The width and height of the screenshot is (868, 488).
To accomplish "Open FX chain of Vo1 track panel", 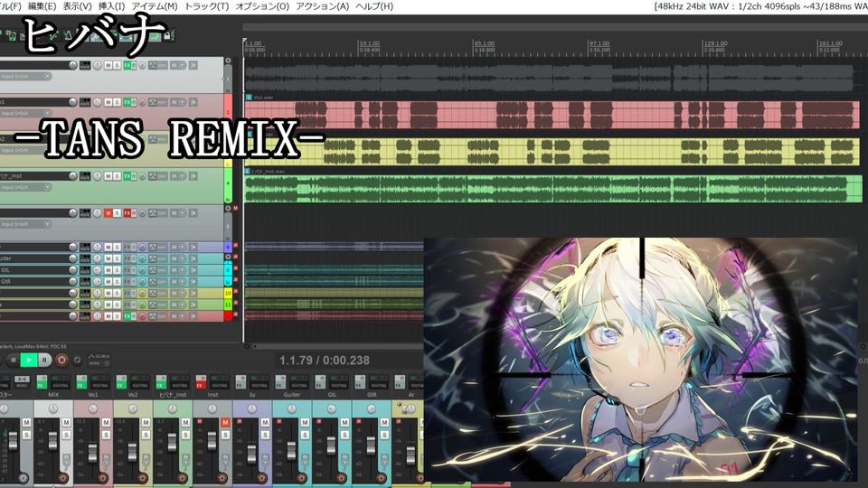I will (x=127, y=102).
